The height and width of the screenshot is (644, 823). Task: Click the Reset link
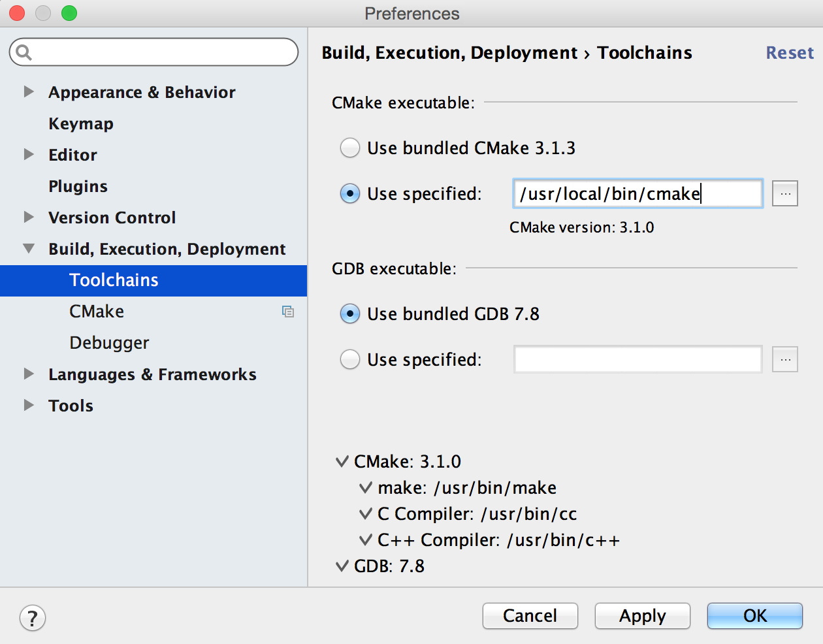point(790,53)
